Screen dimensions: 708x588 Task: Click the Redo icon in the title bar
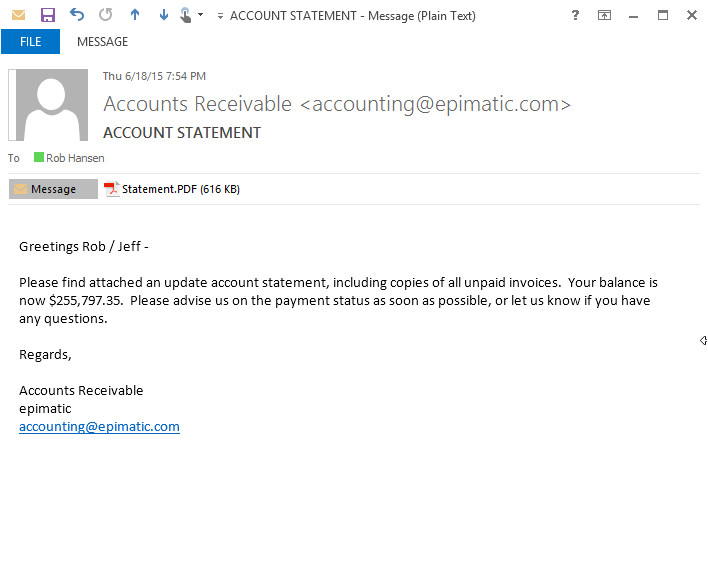(x=106, y=15)
